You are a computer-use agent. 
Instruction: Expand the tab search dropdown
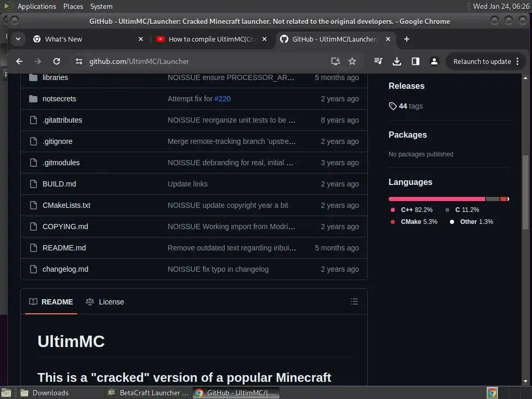click(18, 39)
